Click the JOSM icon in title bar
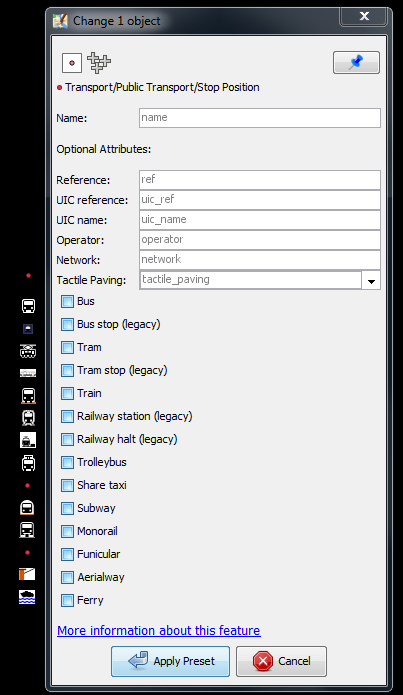This screenshot has width=403, height=695. point(60,21)
